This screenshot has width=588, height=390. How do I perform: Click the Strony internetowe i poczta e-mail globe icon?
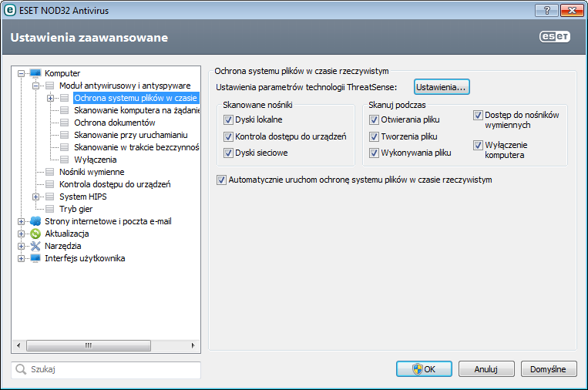click(35, 221)
